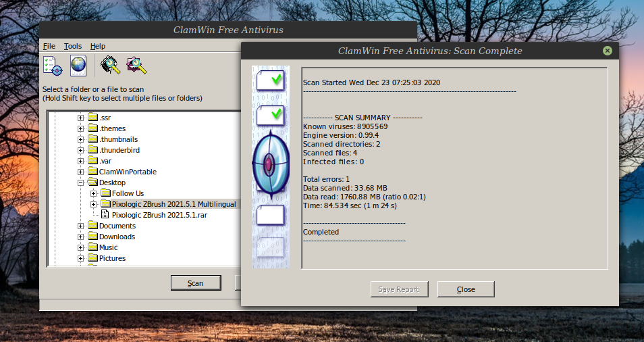Select Pixologic ZBrush 2021.5.1 Multilingual folder
644x342 pixels.
[174, 204]
